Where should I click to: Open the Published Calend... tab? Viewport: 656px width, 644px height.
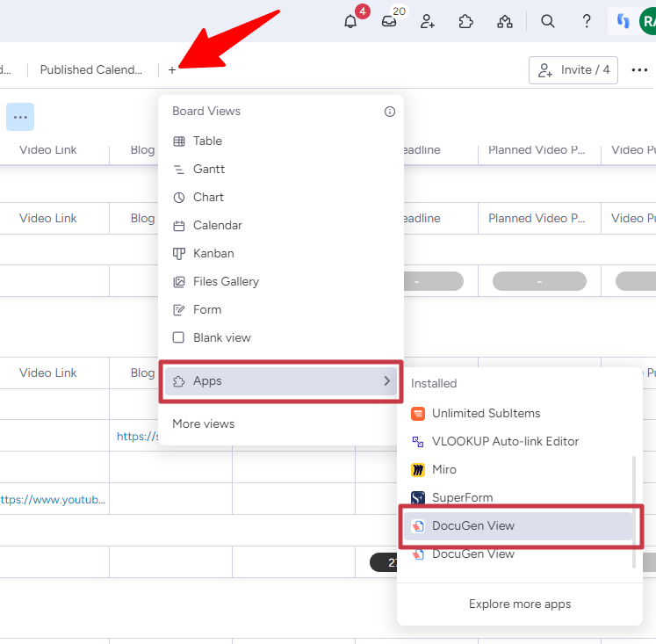(x=90, y=69)
